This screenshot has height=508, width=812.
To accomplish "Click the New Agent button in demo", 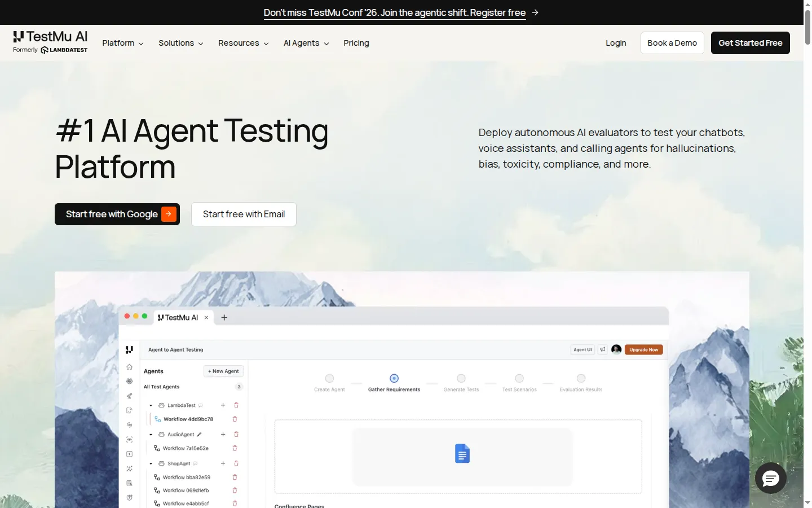I will (223, 371).
